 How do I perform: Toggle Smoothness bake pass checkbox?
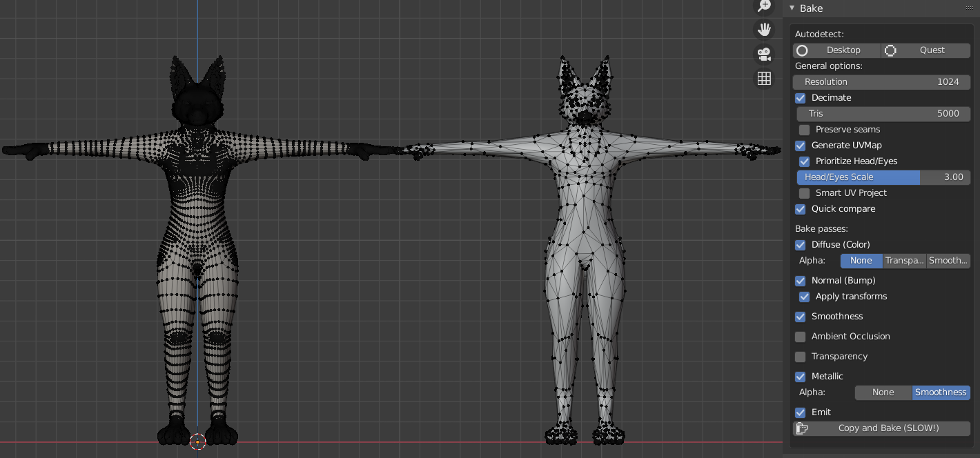pyautogui.click(x=801, y=317)
